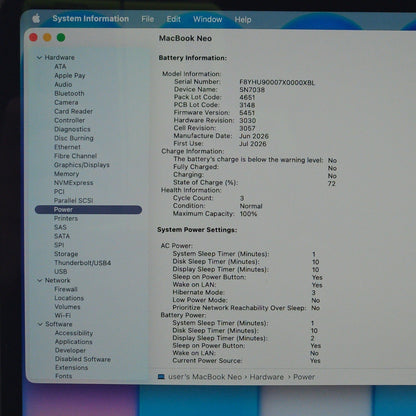This screenshot has width=416, height=416.
Task: Select Applications under Software
Action: pos(74,342)
